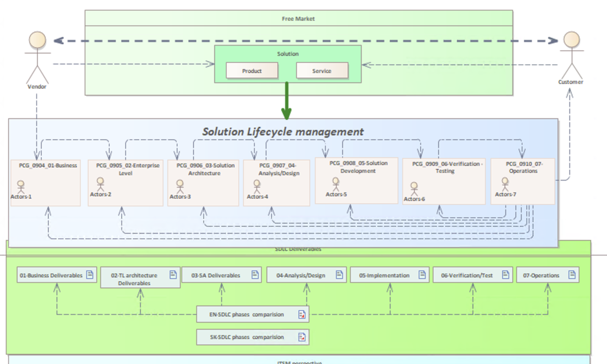Screen dimensions: 607x364
Task: Open the 06-Verification/Test artifact
Action: pyautogui.click(x=473, y=275)
